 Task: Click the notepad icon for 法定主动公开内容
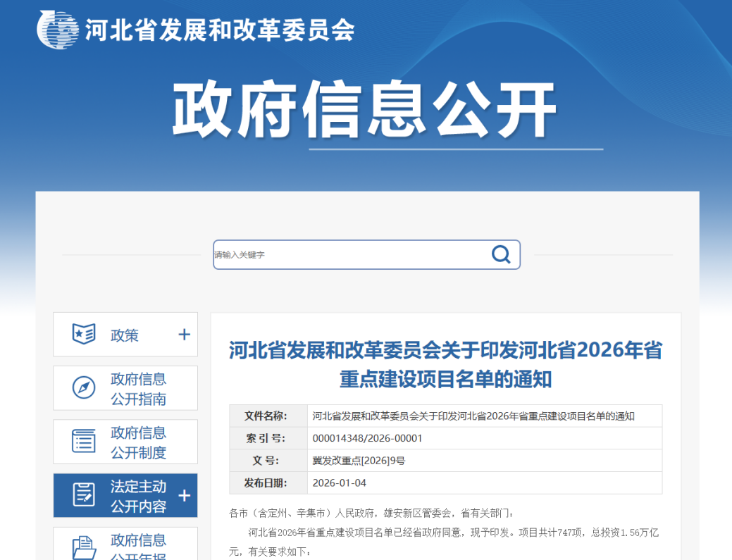84,495
